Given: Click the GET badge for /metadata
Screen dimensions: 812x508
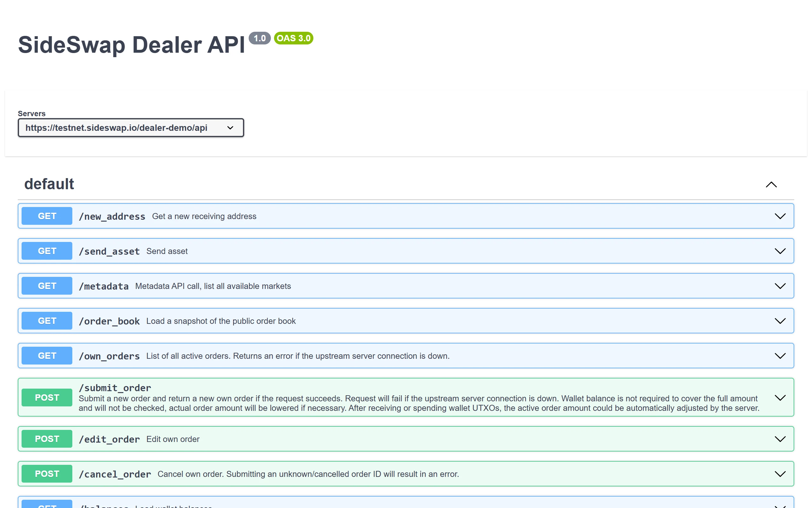Looking at the screenshot, I should coord(47,286).
